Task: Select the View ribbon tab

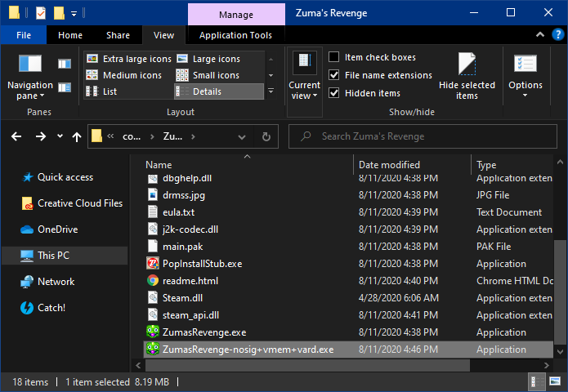Action: tap(163, 35)
